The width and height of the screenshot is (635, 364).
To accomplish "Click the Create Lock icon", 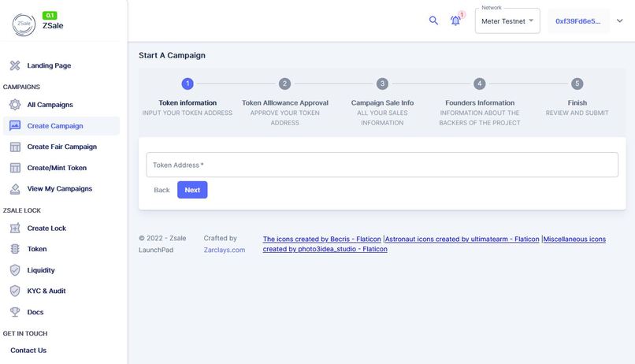I will point(15,228).
